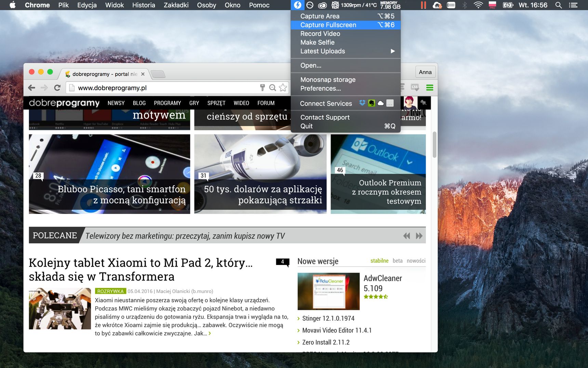Show next recommended article arrow

coord(419,236)
